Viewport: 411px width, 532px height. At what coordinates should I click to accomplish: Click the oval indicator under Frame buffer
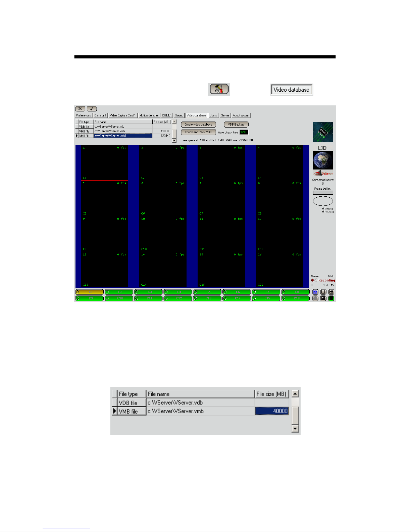[323, 201]
